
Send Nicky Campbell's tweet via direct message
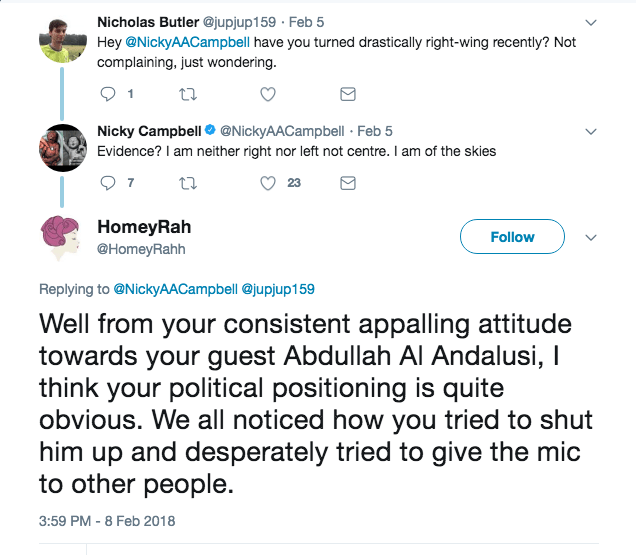tap(347, 183)
